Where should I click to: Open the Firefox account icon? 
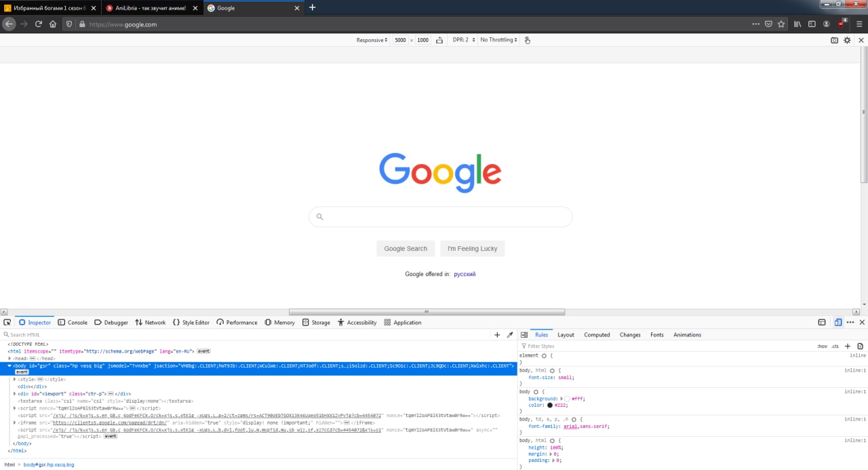point(826,24)
